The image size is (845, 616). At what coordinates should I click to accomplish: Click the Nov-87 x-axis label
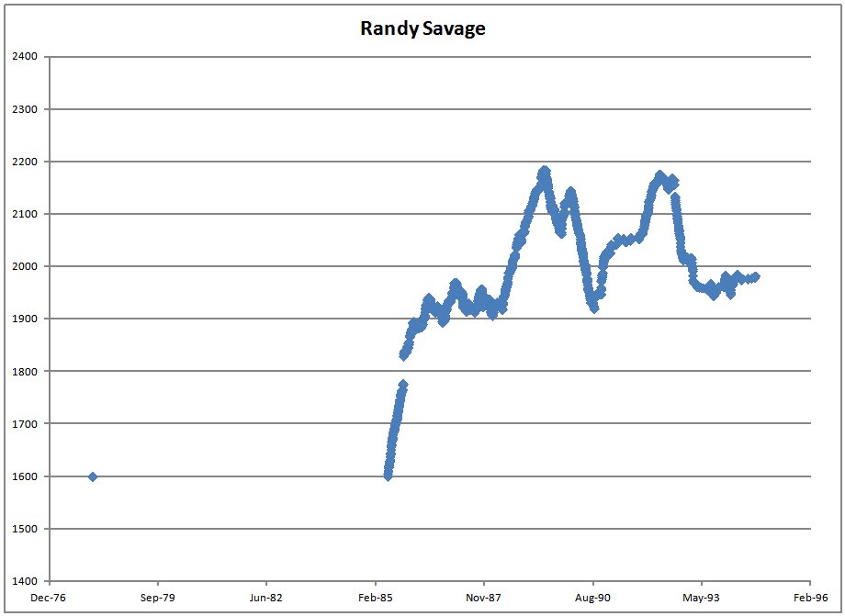483,596
